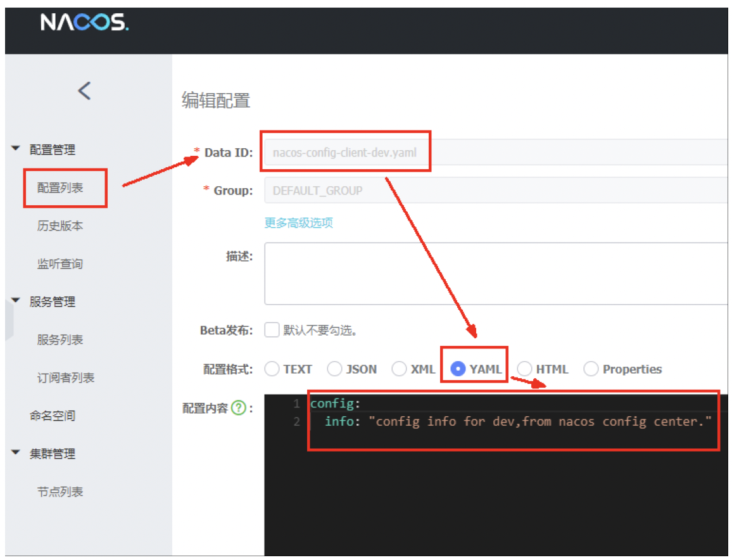Enable the Beta发布 checkbox
The width and height of the screenshot is (732, 560).
(272, 330)
